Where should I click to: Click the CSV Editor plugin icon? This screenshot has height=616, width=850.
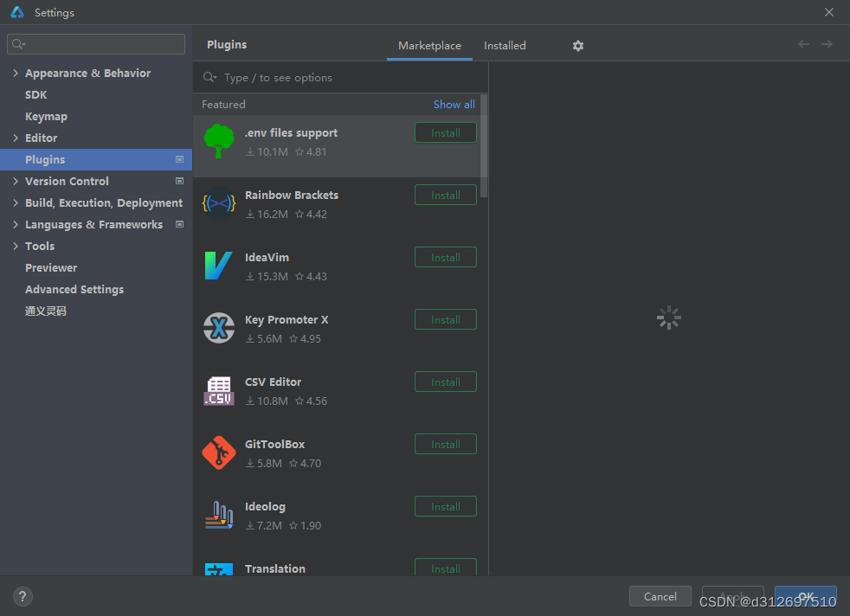(218, 390)
